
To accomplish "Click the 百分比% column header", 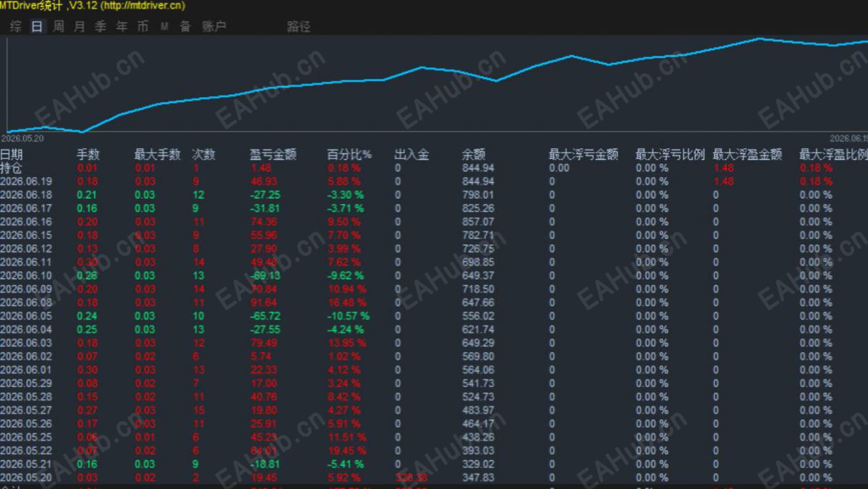I will (x=349, y=154).
